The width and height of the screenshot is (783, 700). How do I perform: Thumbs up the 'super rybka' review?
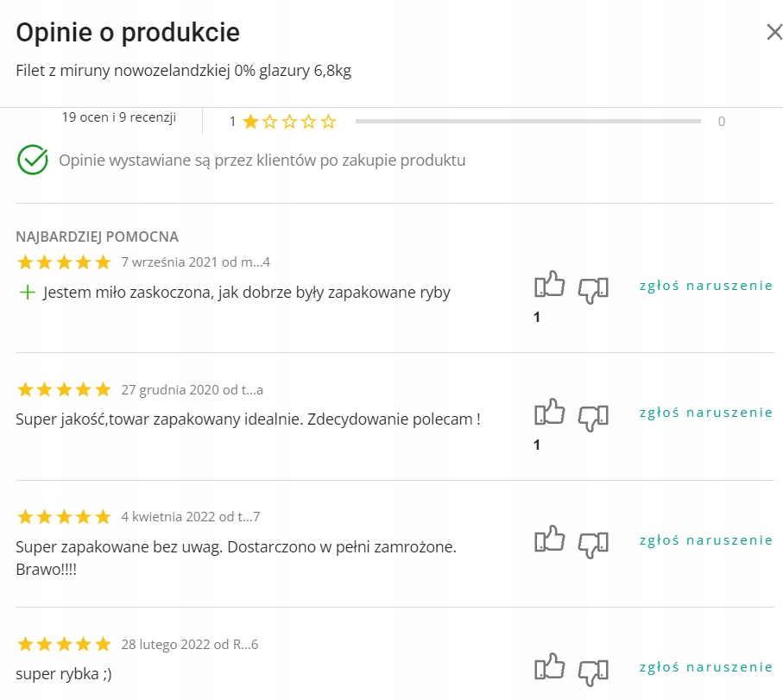tap(550, 667)
